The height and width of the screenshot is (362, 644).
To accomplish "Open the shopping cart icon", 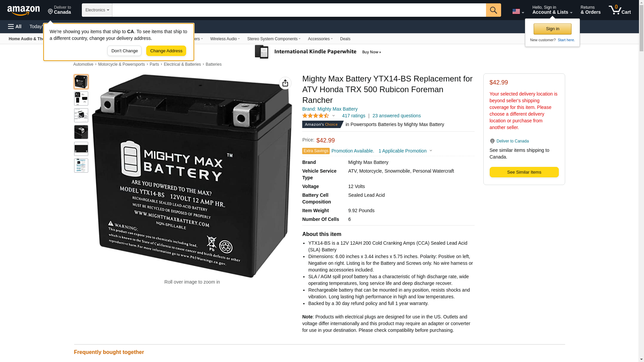I will [620, 10].
